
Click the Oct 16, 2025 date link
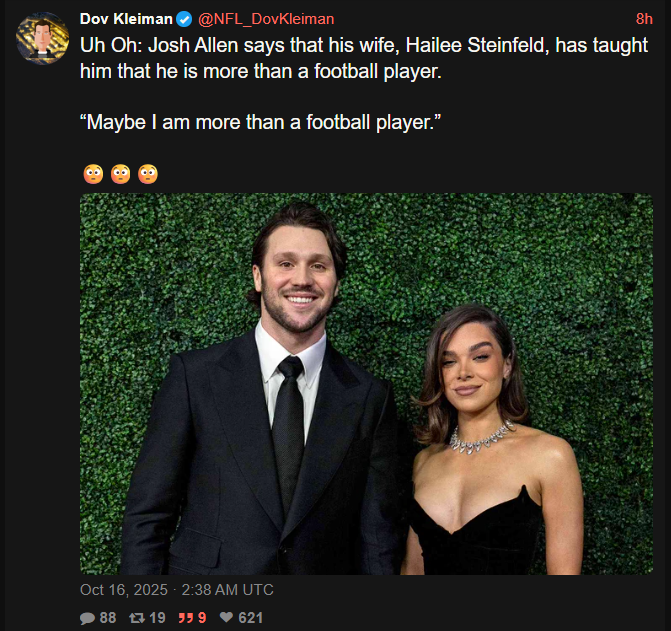(x=125, y=590)
